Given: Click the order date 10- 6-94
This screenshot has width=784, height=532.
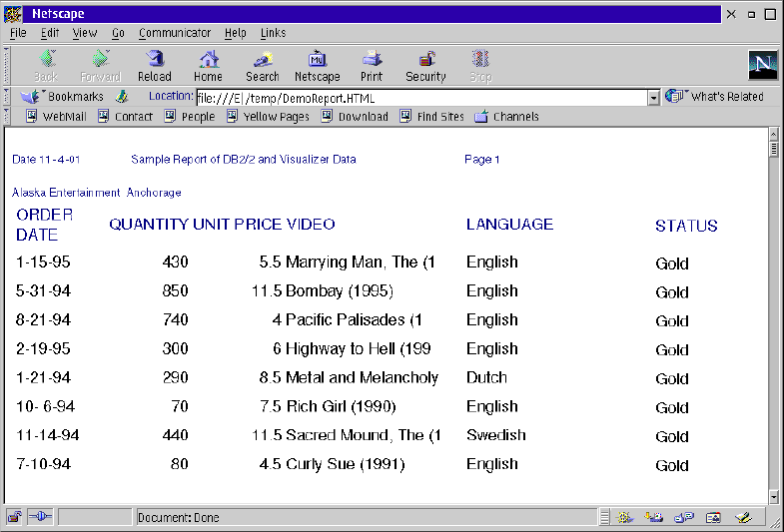Looking at the screenshot, I should click(45, 406).
